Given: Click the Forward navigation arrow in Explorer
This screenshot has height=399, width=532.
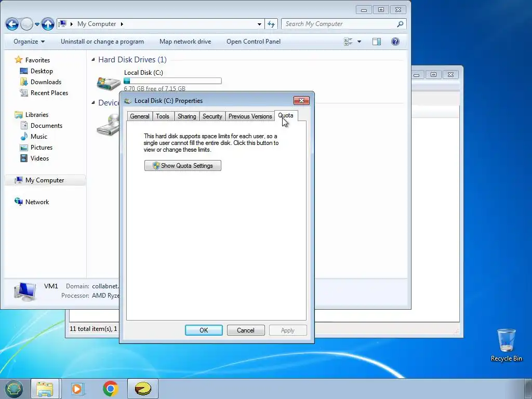Looking at the screenshot, I should tap(27, 24).
